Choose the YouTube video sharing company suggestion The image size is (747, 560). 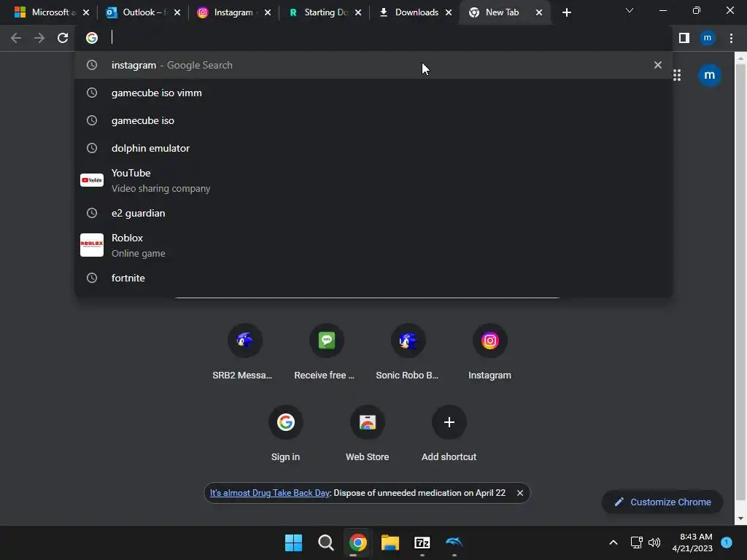[x=373, y=181]
